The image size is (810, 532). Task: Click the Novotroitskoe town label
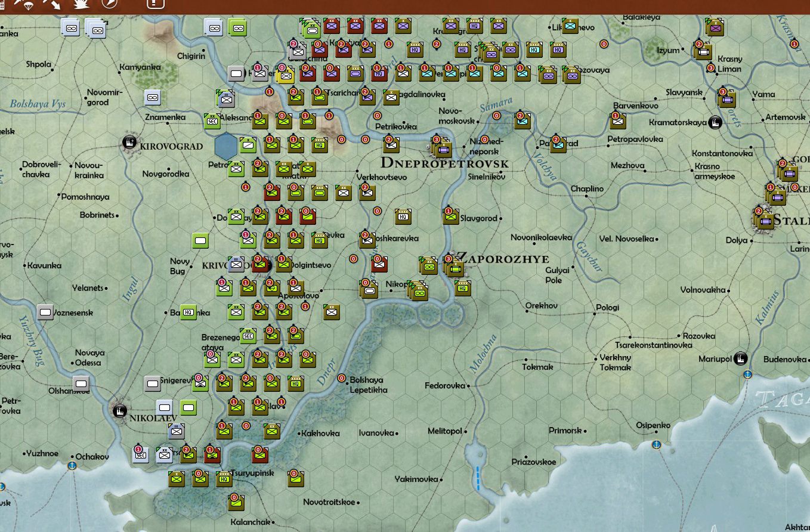click(329, 502)
